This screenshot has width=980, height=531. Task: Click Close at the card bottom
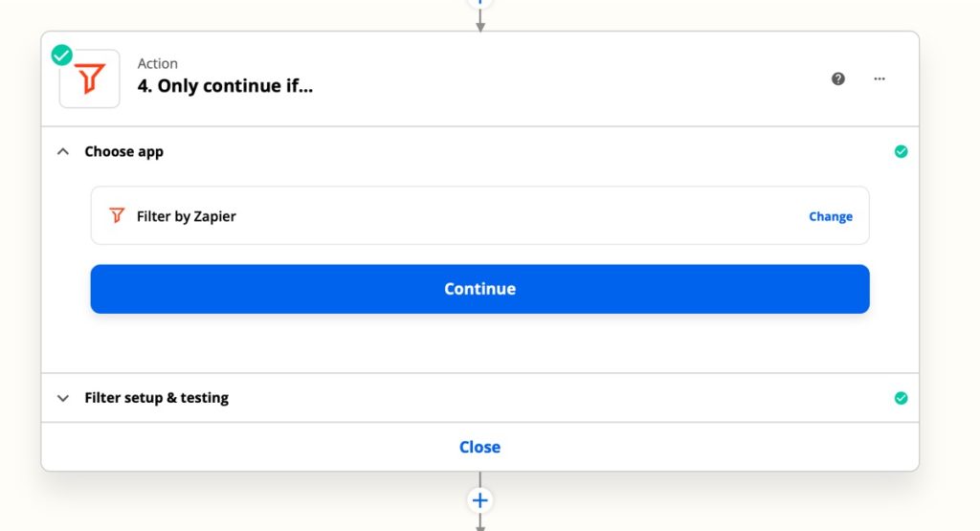[x=480, y=447]
